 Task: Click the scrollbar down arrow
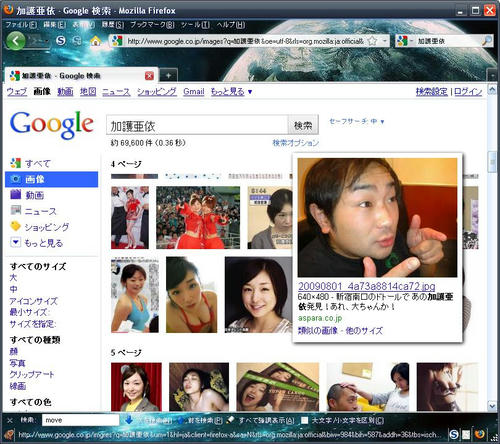pos(492,406)
